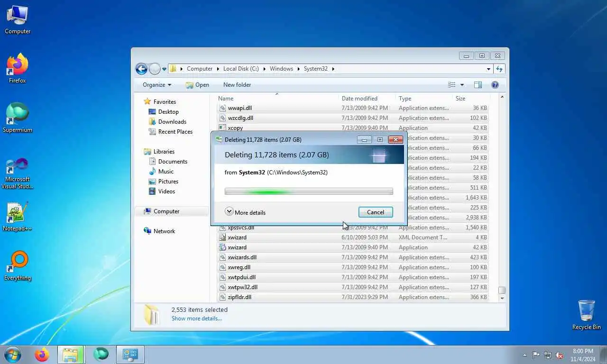Image resolution: width=607 pixels, height=364 pixels.
Task: Click the Change your view icon
Action: 452,85
